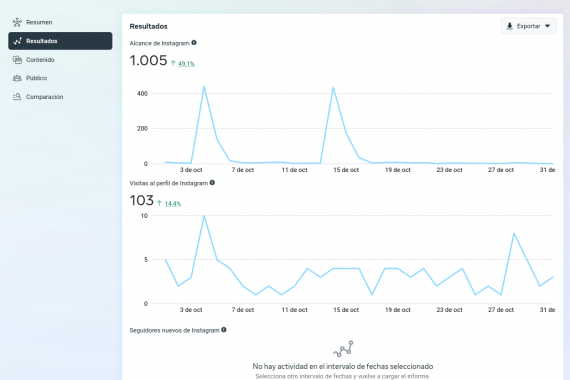This screenshot has width=570, height=380.
Task: Select the first reach peak near 3 de oct
Action: (x=204, y=87)
